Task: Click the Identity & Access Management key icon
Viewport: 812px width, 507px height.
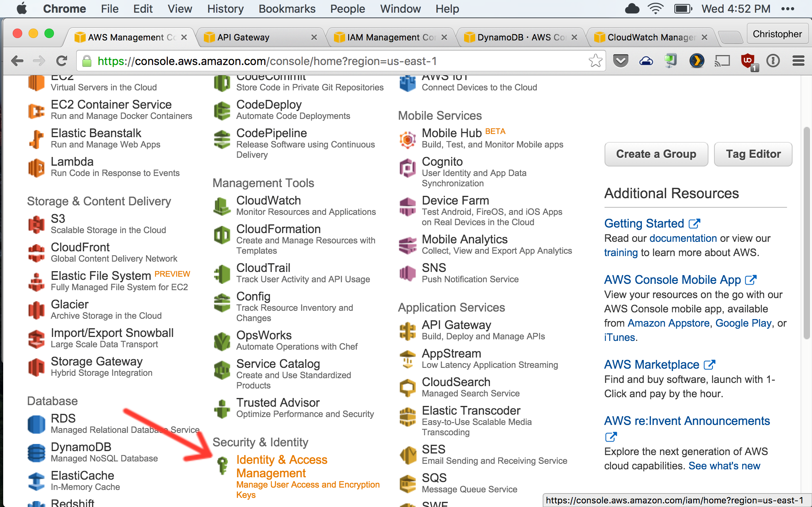Action: click(223, 465)
